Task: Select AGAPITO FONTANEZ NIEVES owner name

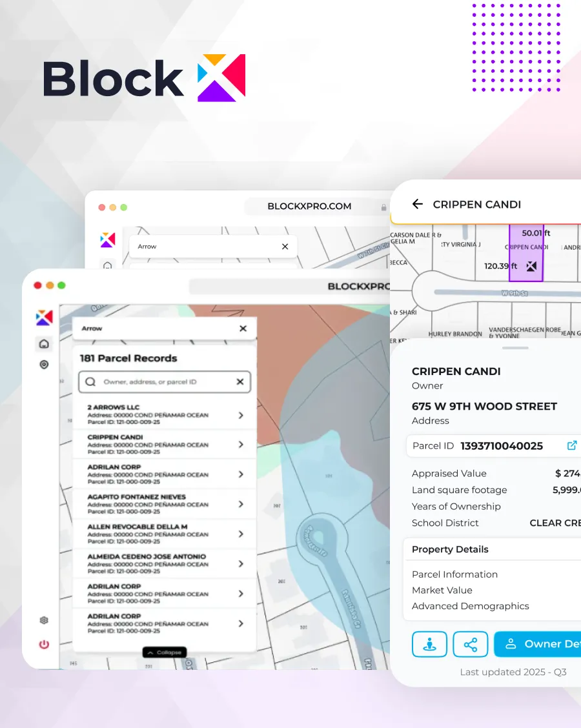Action: (x=137, y=497)
